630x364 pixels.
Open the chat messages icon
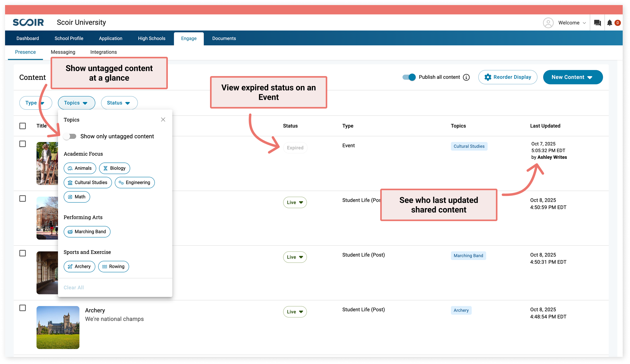point(597,23)
